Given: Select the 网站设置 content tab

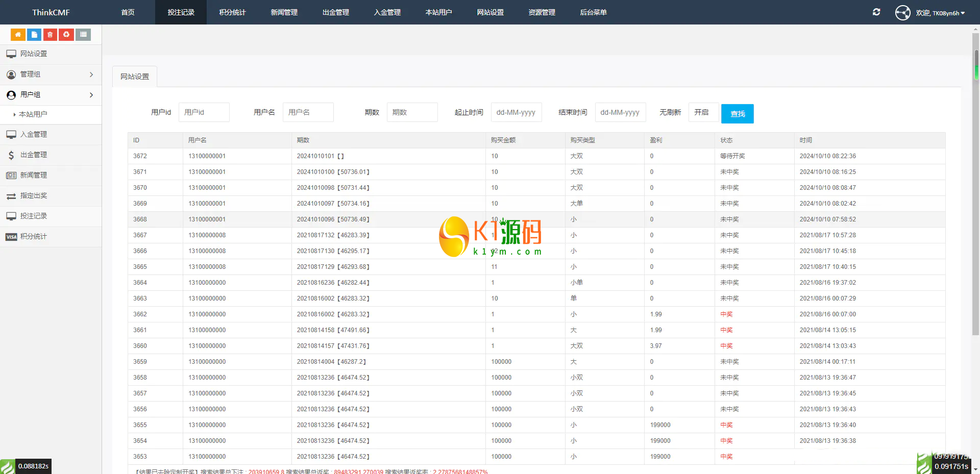Looking at the screenshot, I should 135,77.
